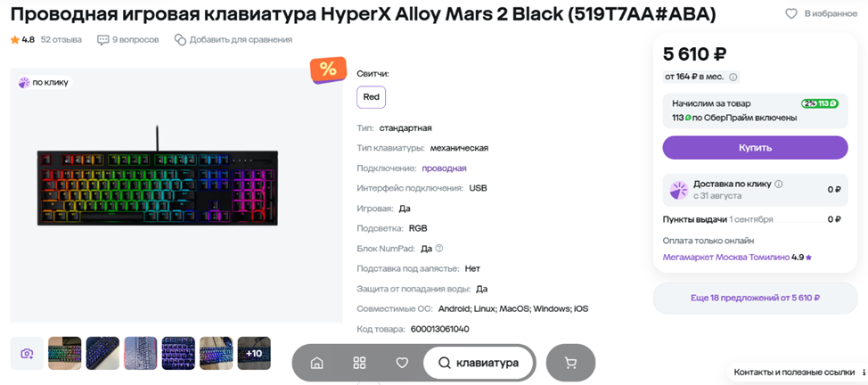The height and width of the screenshot is (385, 868).
Task: Select the Red switches option
Action: pyautogui.click(x=371, y=97)
